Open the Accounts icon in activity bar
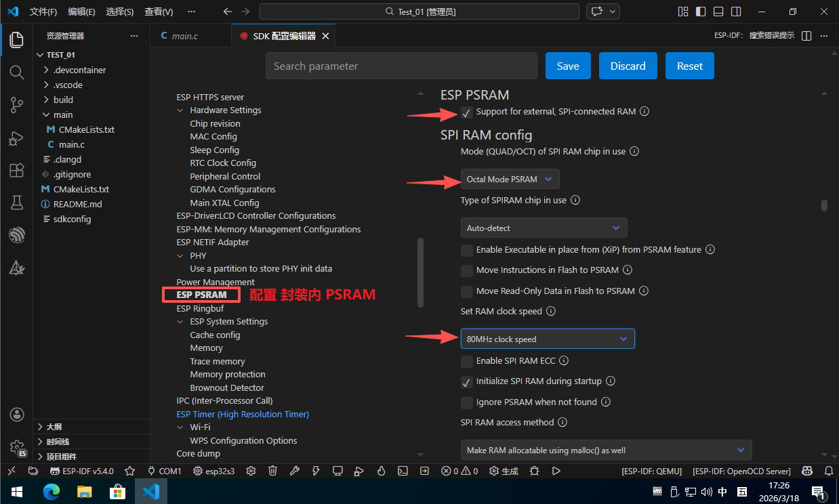The image size is (839, 504). point(17,415)
